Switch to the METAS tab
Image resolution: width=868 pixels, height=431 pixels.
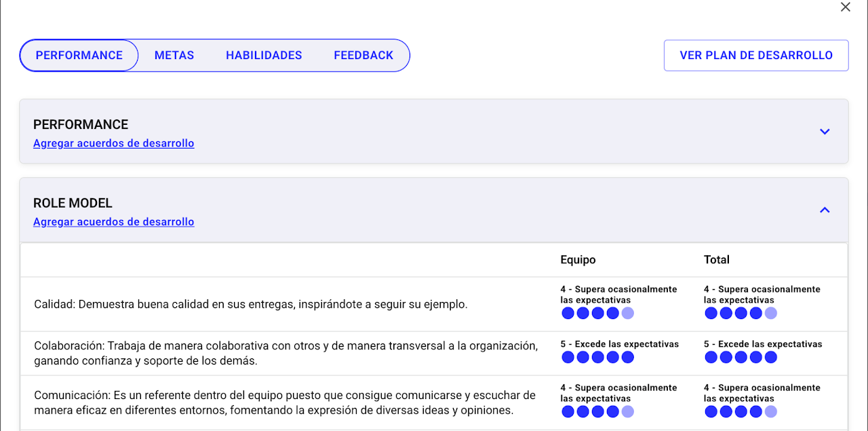pos(174,56)
